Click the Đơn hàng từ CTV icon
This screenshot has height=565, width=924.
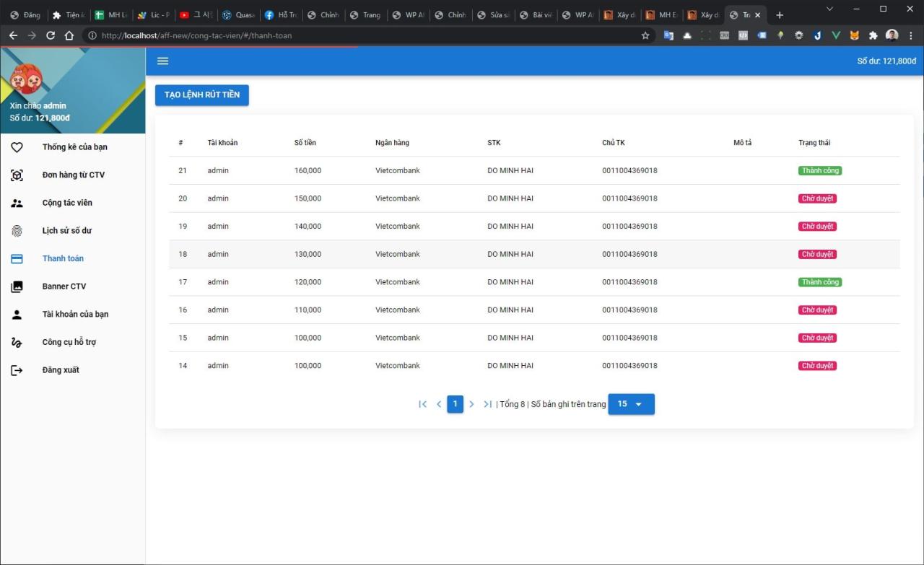(x=17, y=175)
